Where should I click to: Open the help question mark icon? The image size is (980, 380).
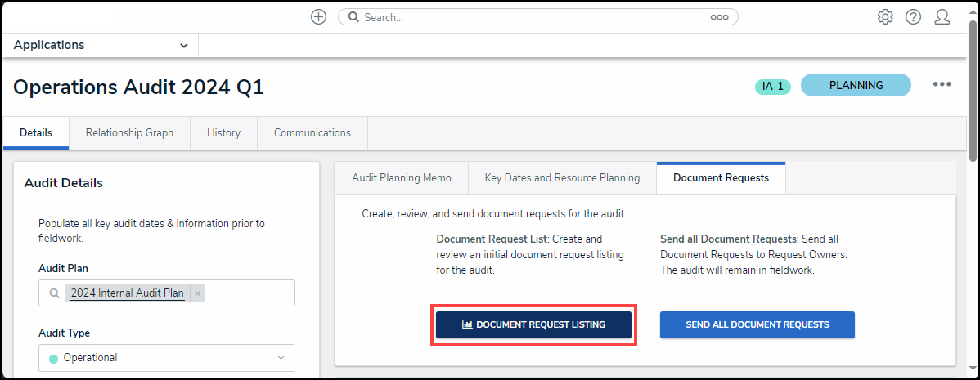(913, 17)
